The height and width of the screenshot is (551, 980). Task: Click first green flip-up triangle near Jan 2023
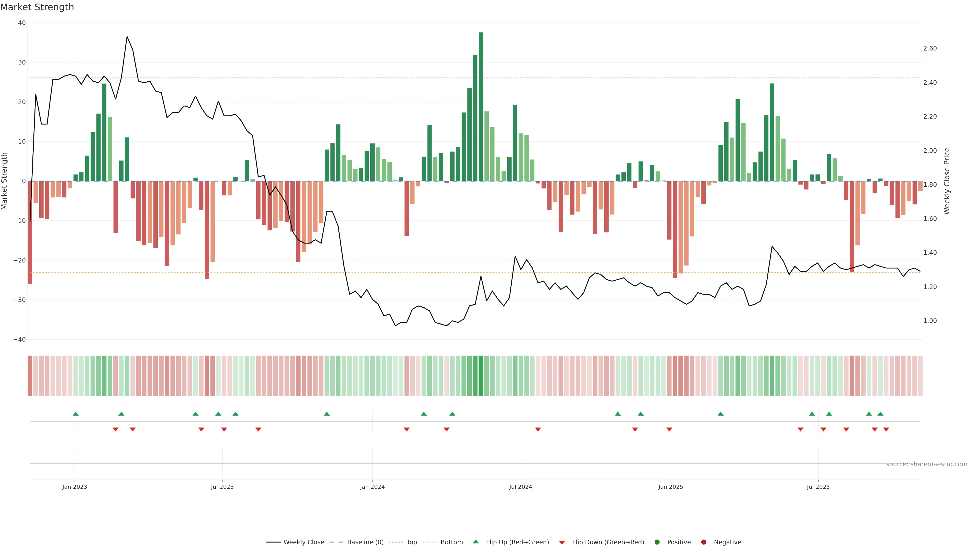point(76,414)
